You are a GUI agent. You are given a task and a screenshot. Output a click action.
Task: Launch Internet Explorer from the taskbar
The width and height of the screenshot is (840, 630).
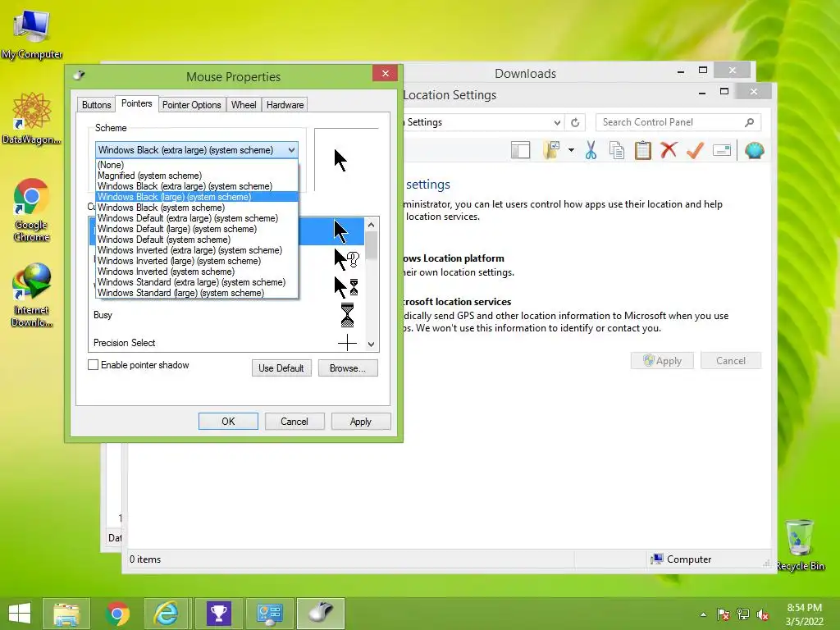coord(167,614)
